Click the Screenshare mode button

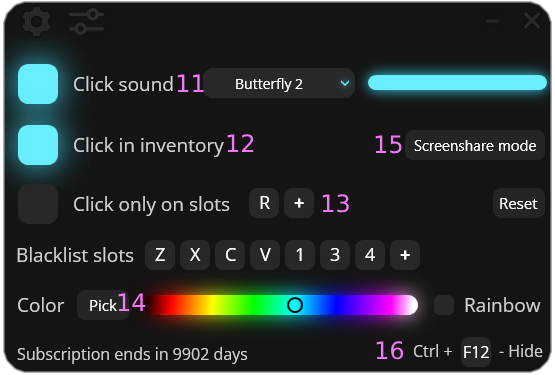[475, 146]
